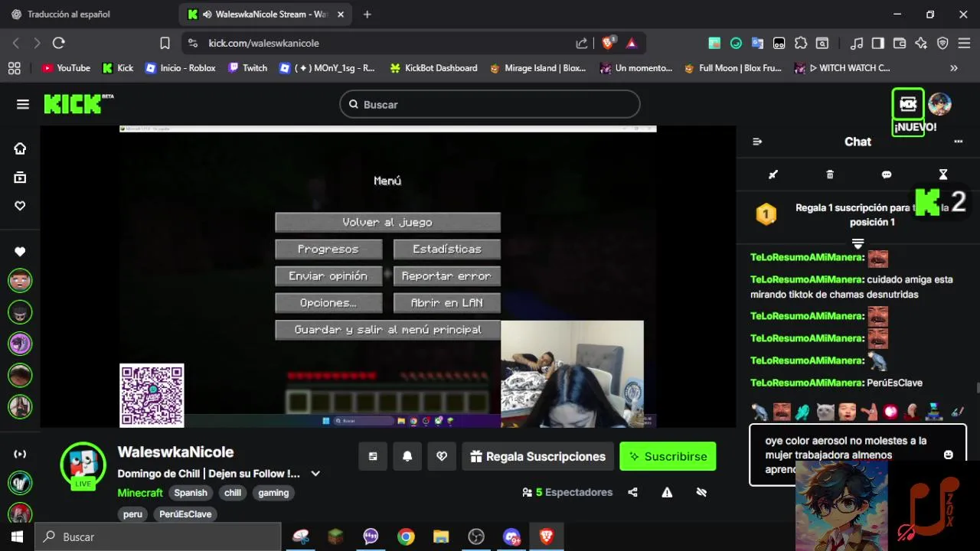Screen dimensions: 980x551
Task: Select the peru tag
Action: (133, 514)
